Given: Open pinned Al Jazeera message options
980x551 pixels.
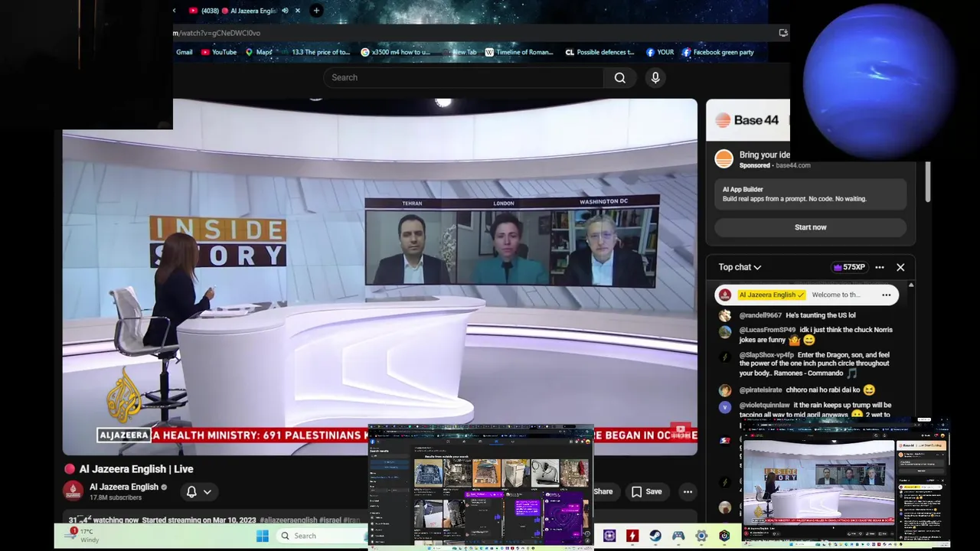Looking at the screenshot, I should click(886, 295).
